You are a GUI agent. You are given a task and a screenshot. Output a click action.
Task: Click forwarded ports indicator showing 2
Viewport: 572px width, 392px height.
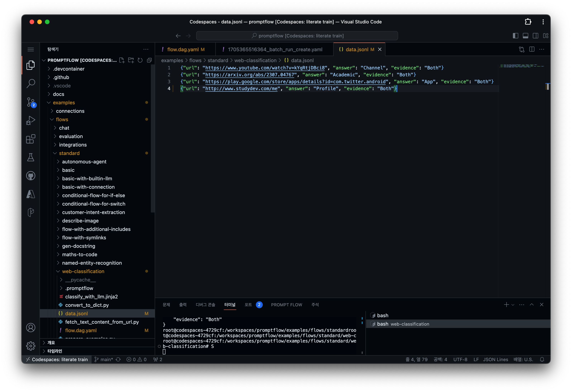coord(158,359)
